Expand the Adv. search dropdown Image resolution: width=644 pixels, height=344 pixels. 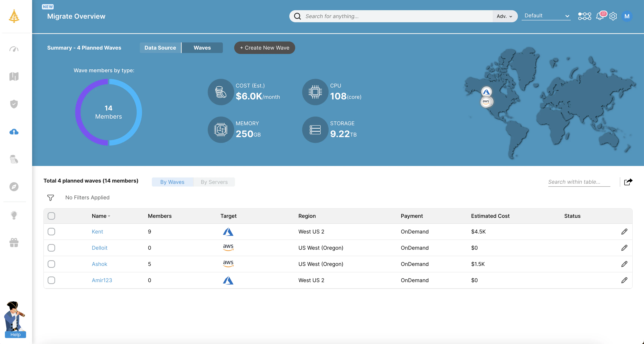click(x=504, y=16)
